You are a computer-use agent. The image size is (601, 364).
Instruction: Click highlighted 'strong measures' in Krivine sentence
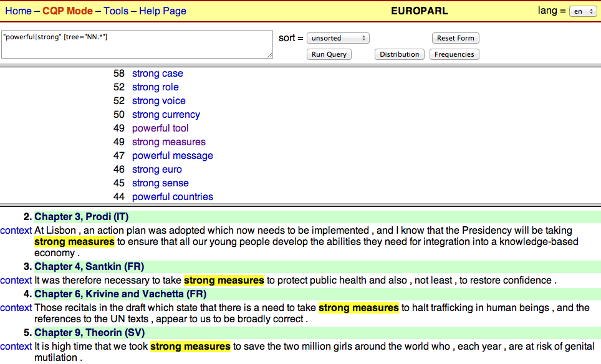358,308
